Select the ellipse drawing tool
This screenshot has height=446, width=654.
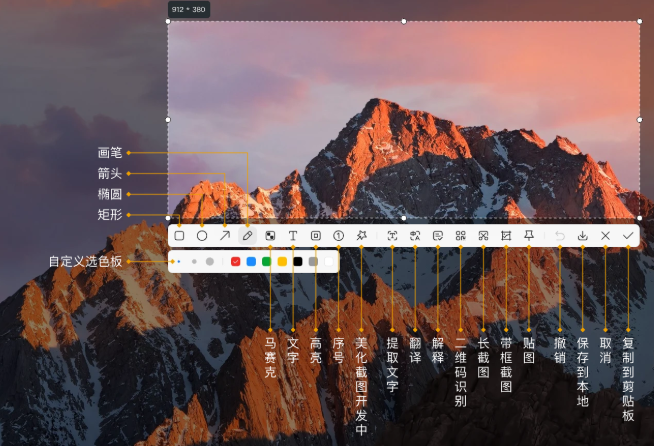202,236
